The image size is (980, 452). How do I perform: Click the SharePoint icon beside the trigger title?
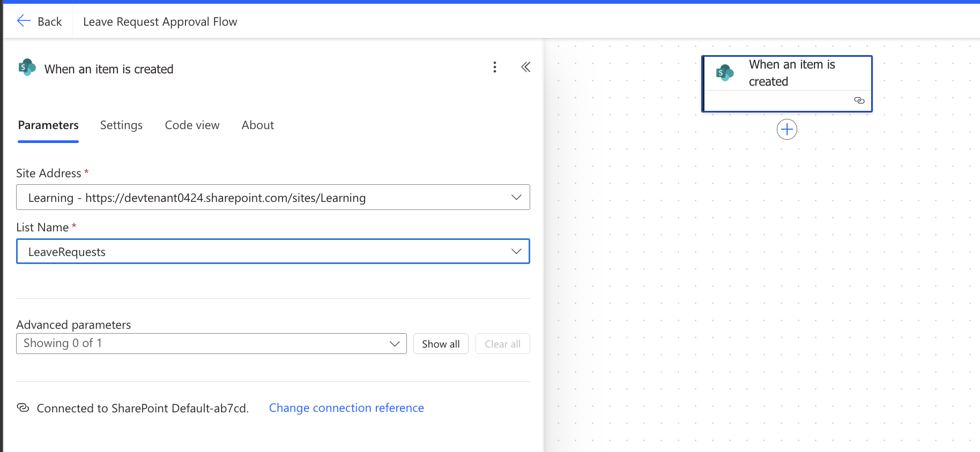point(27,67)
